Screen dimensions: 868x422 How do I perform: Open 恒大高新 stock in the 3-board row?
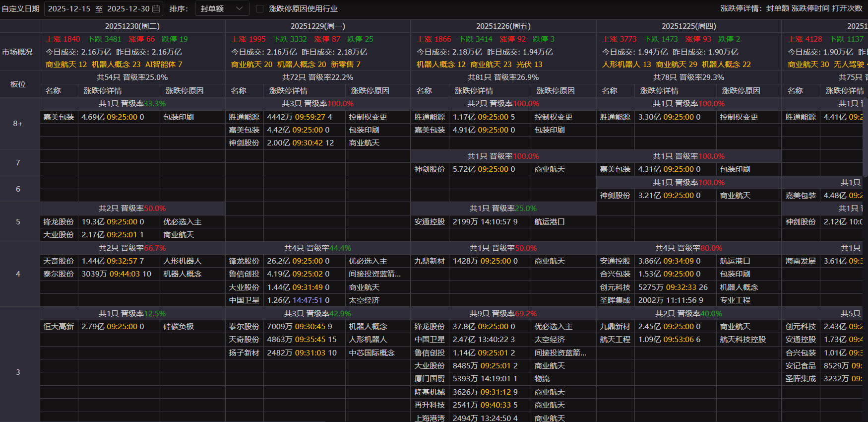(x=59, y=327)
